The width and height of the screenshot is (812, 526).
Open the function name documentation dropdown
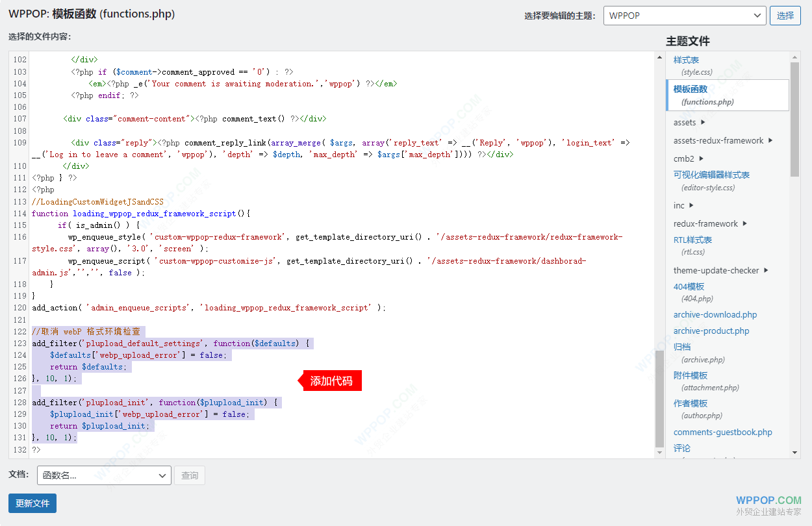(x=104, y=475)
